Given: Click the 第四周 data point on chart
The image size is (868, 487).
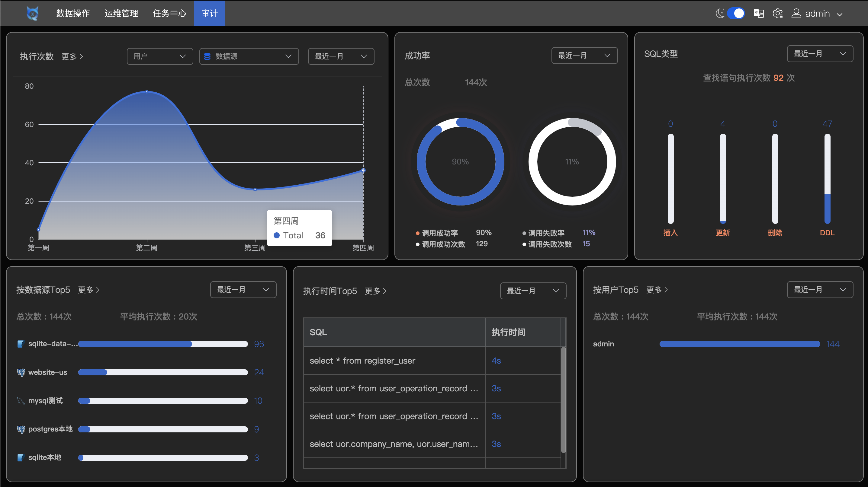Looking at the screenshot, I should click(363, 170).
